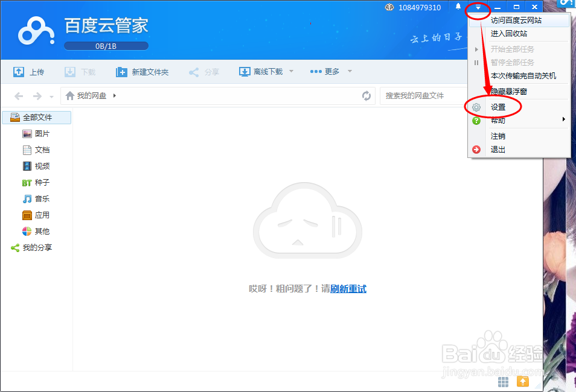Expand the 离线下载 dropdown arrow
Image resolution: width=576 pixels, height=392 pixels.
(x=291, y=71)
